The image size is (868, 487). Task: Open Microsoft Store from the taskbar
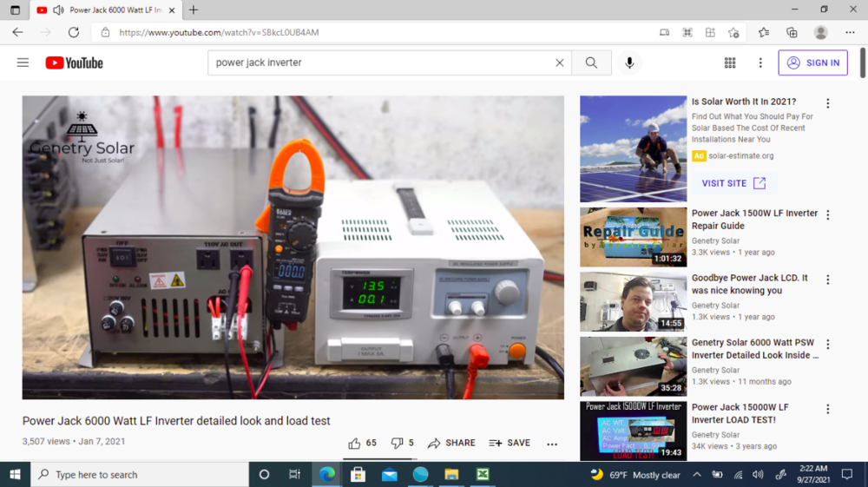358,474
